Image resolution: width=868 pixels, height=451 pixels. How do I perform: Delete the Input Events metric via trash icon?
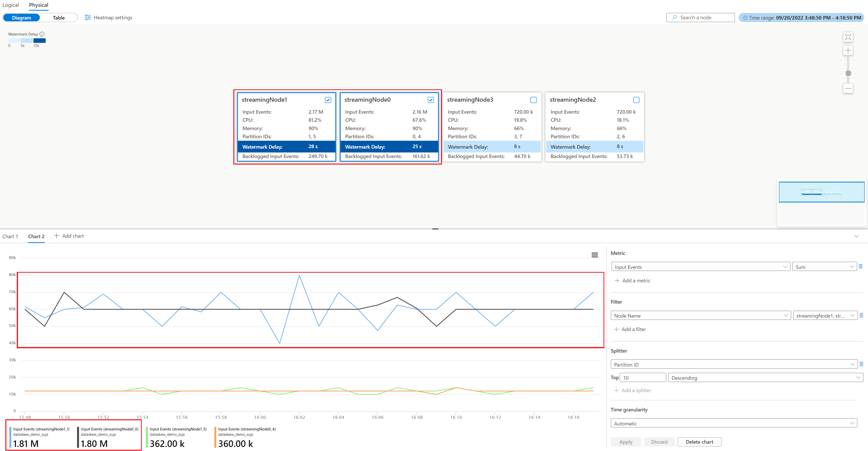pos(861,267)
